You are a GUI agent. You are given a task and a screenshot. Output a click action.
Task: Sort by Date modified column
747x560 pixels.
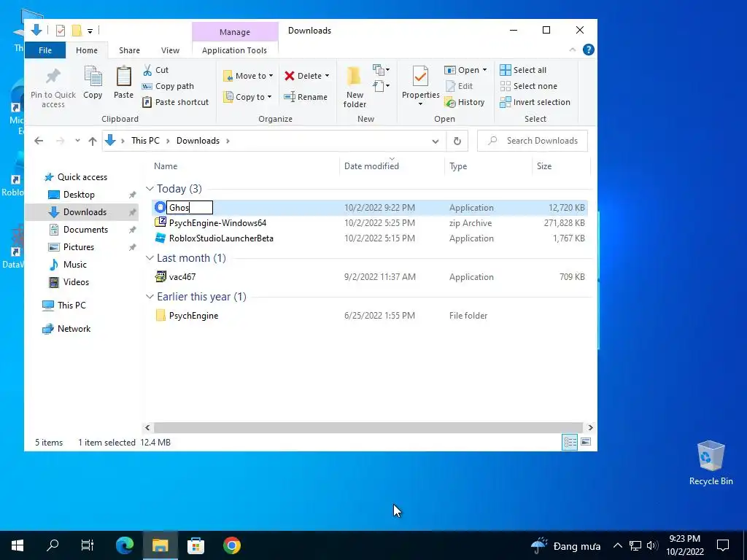click(371, 166)
